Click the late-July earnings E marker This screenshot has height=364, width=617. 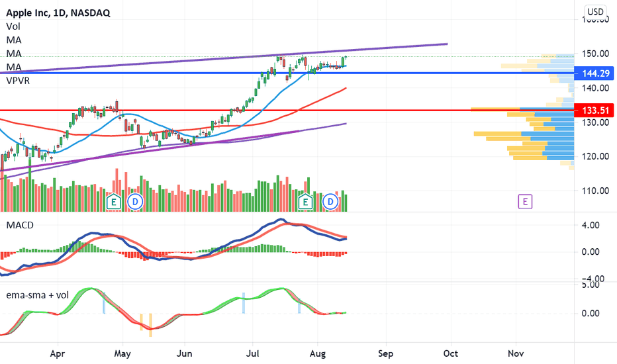pyautogui.click(x=305, y=202)
